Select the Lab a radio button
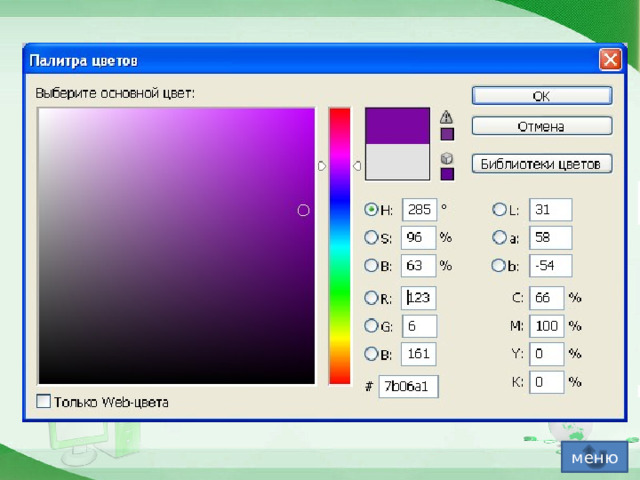This screenshot has height=480, width=640. tap(499, 237)
